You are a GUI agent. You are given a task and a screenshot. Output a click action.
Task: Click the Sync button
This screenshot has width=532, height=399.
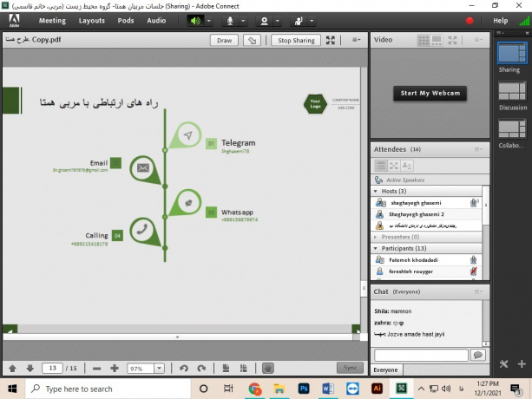[x=350, y=368]
